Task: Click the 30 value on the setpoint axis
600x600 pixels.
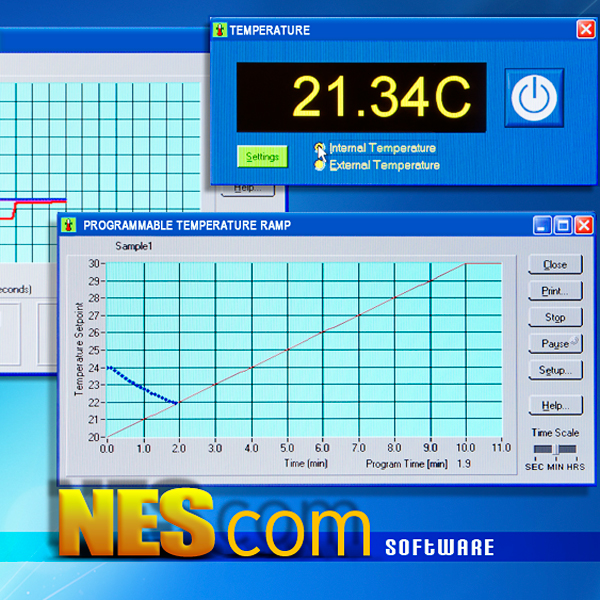Action: click(94, 263)
